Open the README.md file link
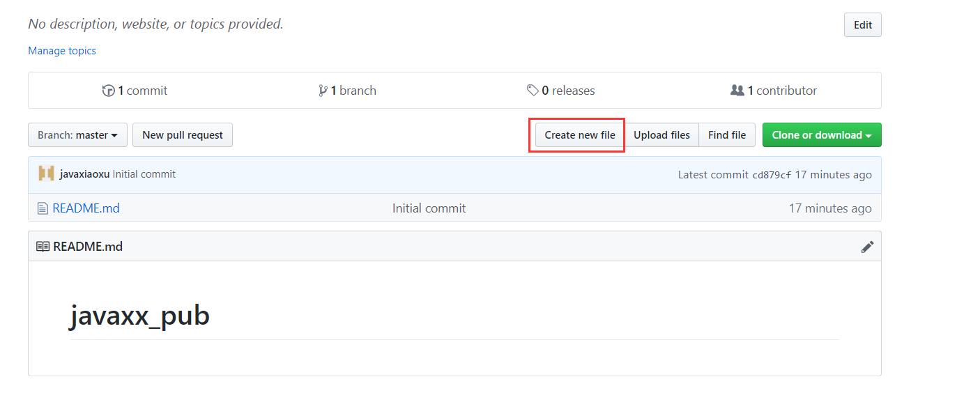This screenshot has width=980, height=409. 86,208
